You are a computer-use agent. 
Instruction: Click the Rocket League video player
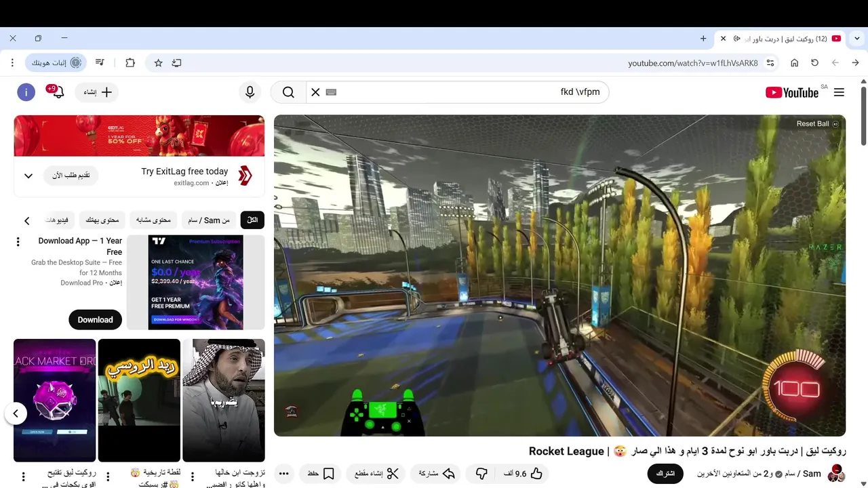tap(559, 275)
